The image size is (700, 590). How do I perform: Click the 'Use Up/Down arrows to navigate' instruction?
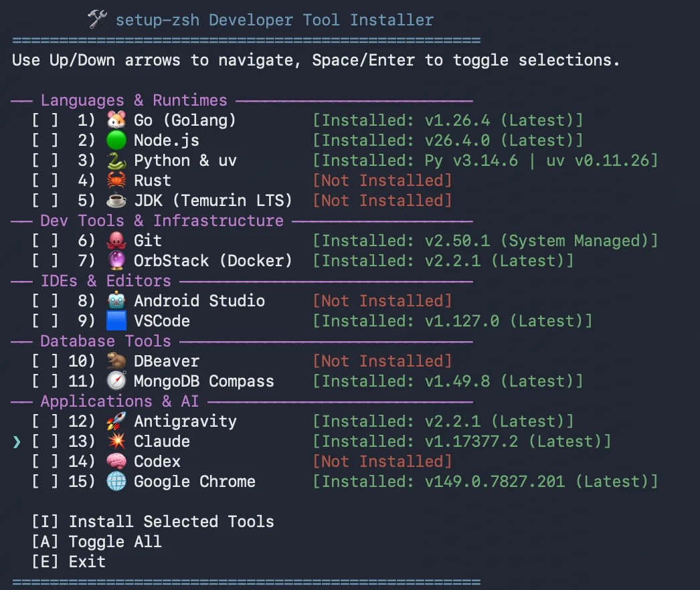tap(157, 60)
